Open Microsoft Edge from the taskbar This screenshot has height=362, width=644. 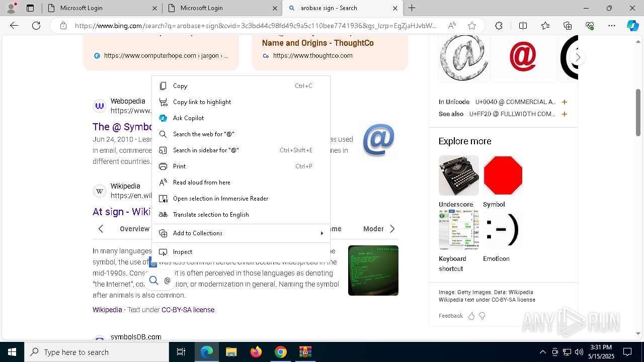pyautogui.click(x=207, y=352)
